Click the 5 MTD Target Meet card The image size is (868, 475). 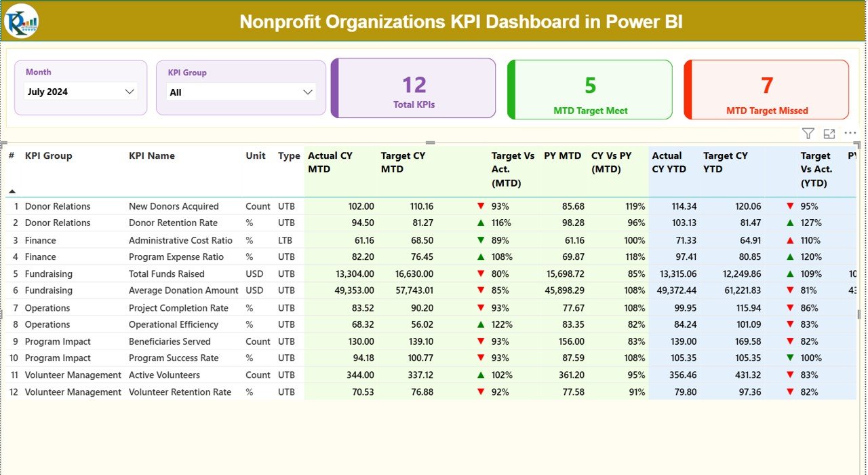tap(589, 89)
